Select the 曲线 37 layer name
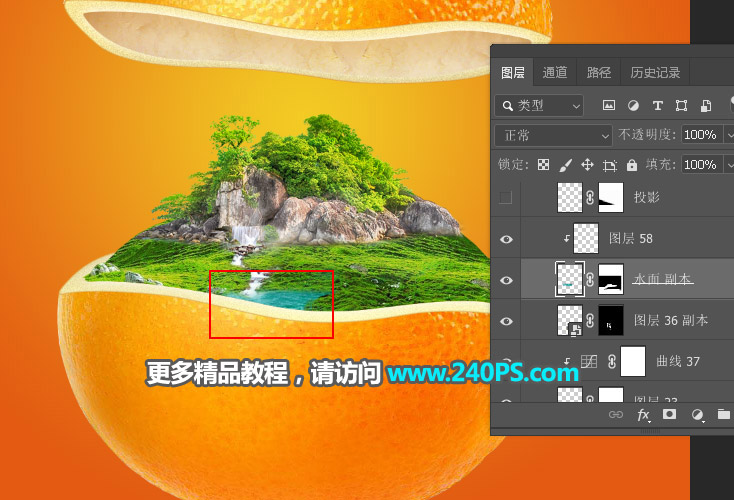The width and height of the screenshot is (734, 500). (x=678, y=361)
